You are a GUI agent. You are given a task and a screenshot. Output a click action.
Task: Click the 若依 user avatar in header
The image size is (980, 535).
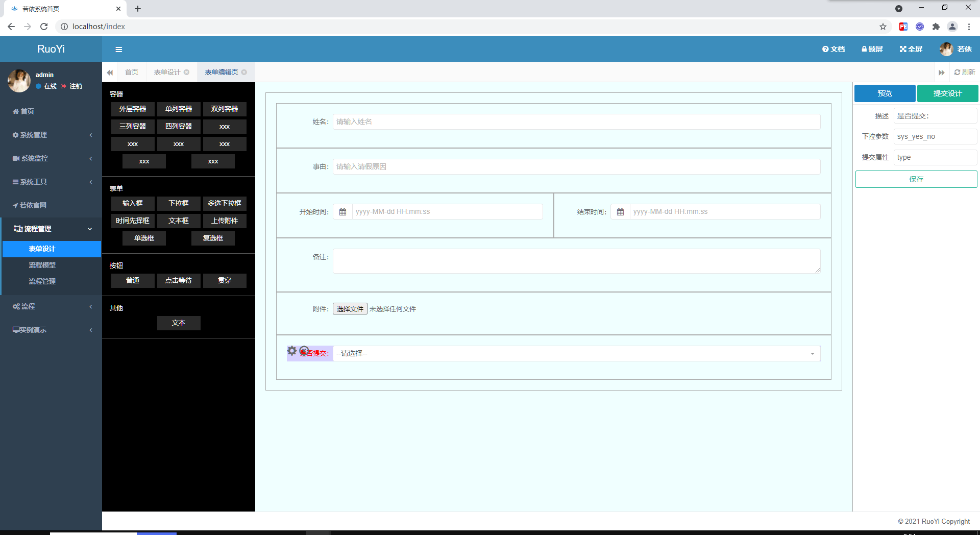(x=946, y=49)
